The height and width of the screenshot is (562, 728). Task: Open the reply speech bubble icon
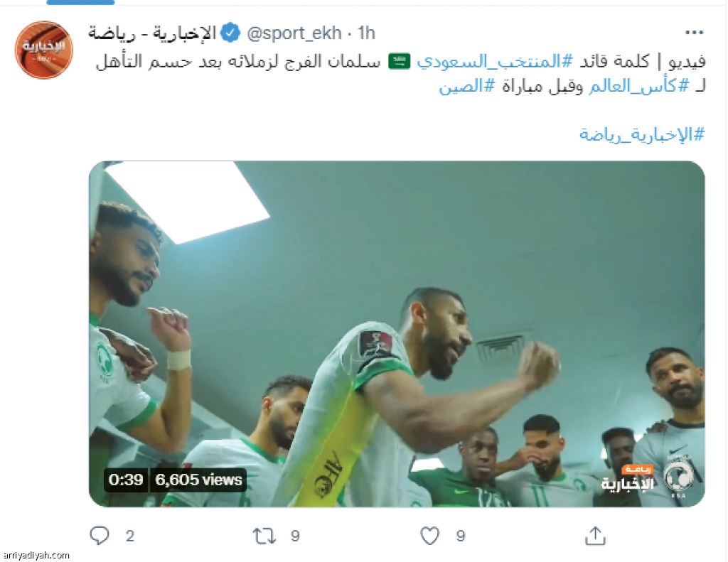(x=100, y=536)
